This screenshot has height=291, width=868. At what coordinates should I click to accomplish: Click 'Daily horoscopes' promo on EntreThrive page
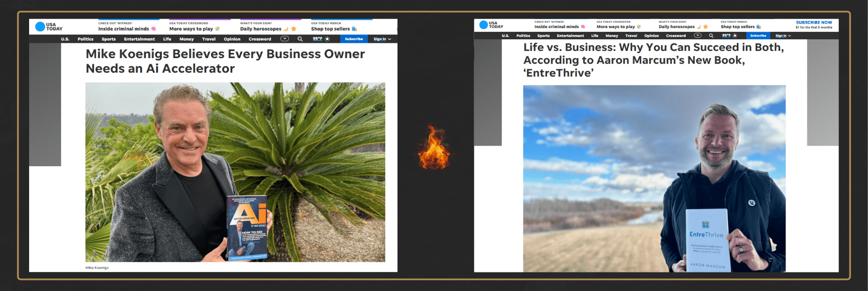pyautogui.click(x=683, y=25)
